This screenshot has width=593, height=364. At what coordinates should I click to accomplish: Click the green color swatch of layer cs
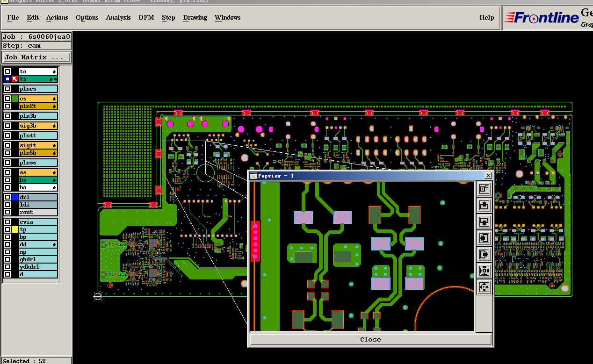[15, 99]
